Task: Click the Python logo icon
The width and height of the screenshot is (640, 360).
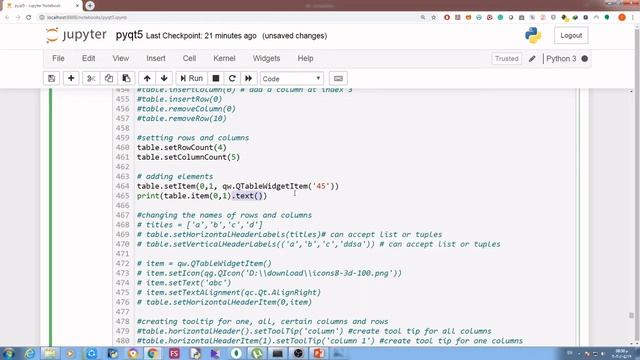Action: click(533, 36)
